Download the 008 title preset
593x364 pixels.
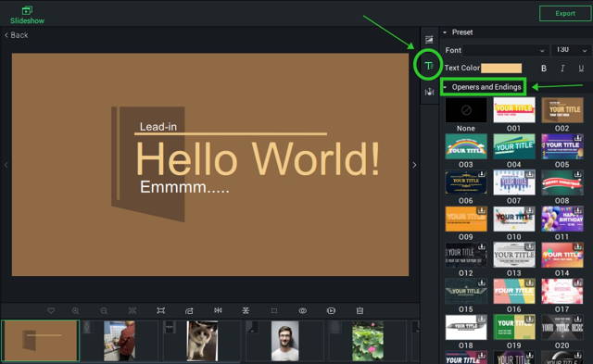(577, 174)
